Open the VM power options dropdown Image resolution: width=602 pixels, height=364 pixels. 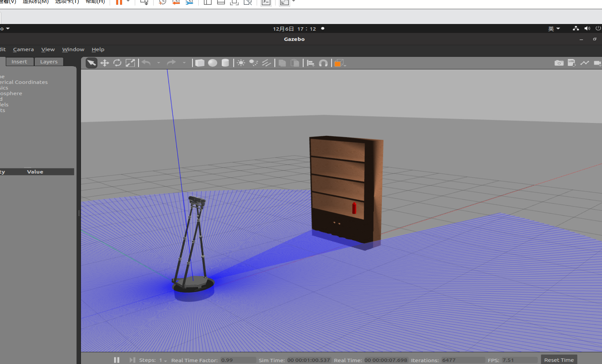point(128,1)
